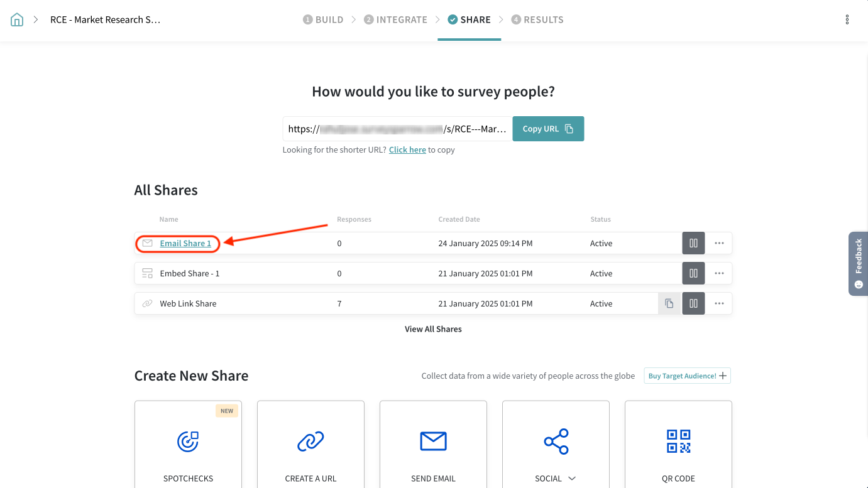Click the home icon in breadcrumb
Screen dimensions: 868x488
click(17, 20)
